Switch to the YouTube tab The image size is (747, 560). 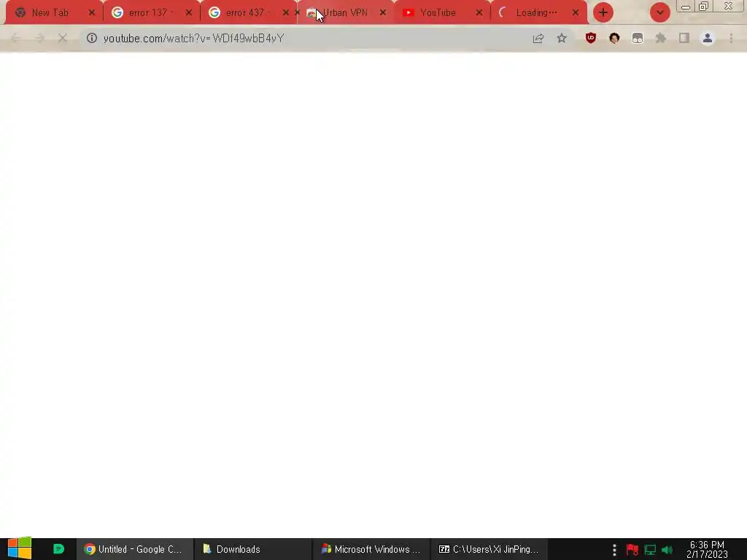[x=438, y=13]
